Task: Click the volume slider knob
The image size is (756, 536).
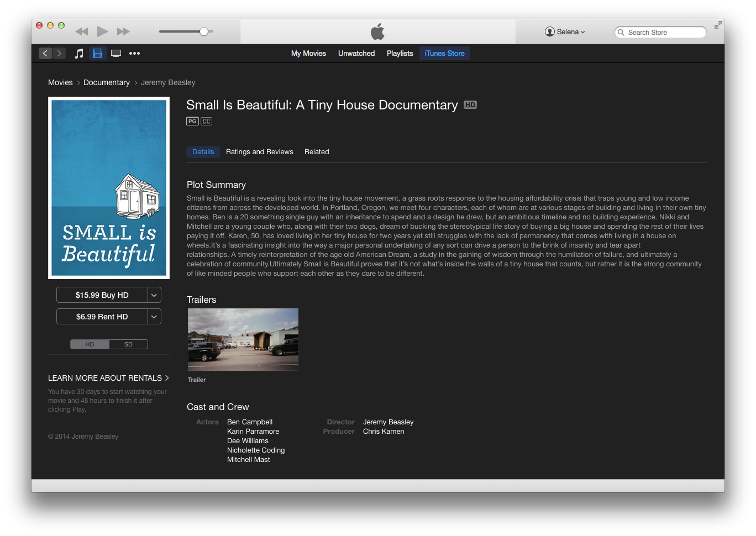Action: click(x=204, y=31)
